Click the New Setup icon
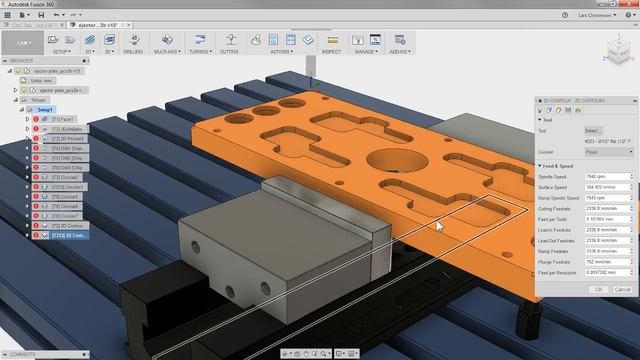The image size is (640, 360). 53,40
